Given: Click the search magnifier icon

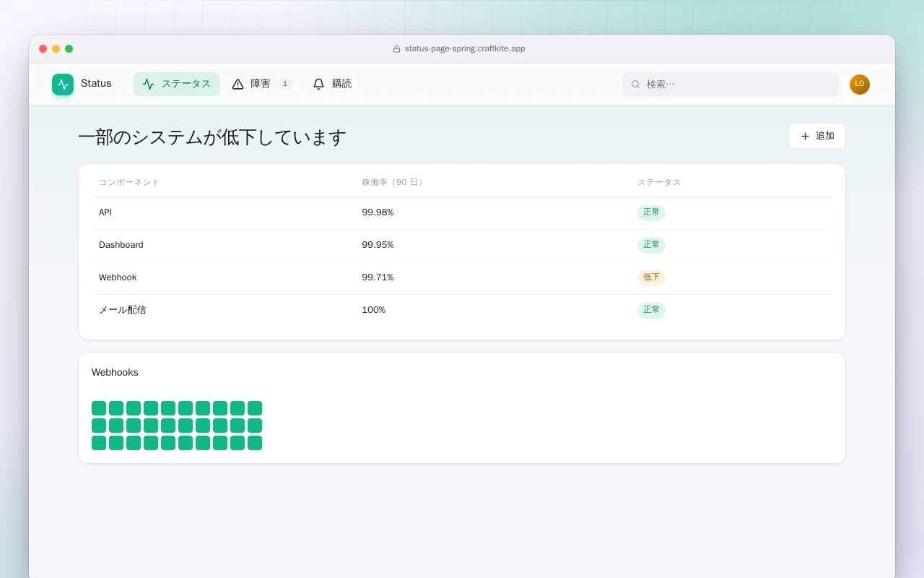Looking at the screenshot, I should coord(636,85).
